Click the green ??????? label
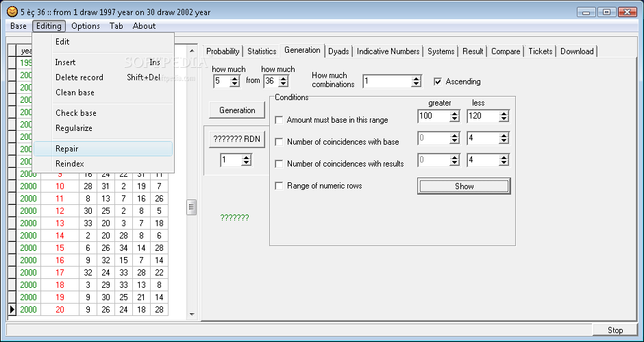 pos(234,218)
